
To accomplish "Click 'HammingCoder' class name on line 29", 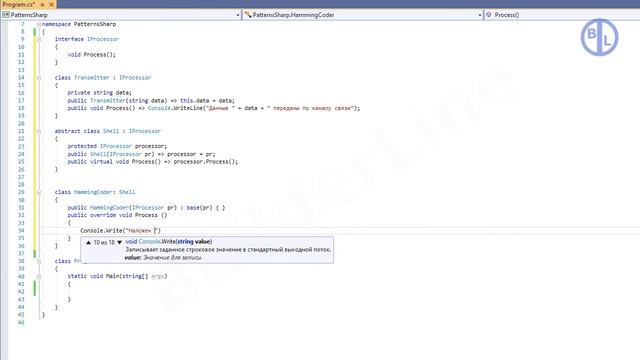I will click(93, 192).
